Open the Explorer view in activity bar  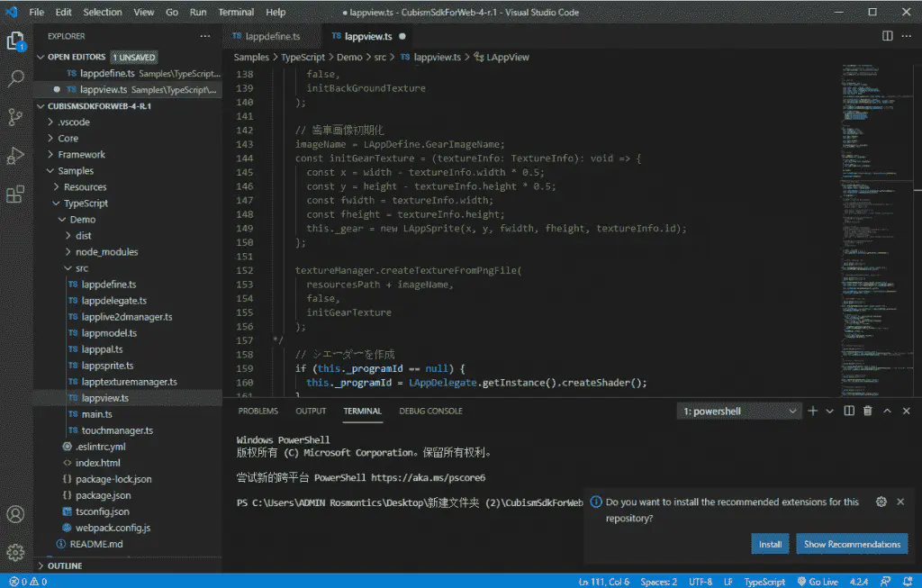click(x=16, y=41)
